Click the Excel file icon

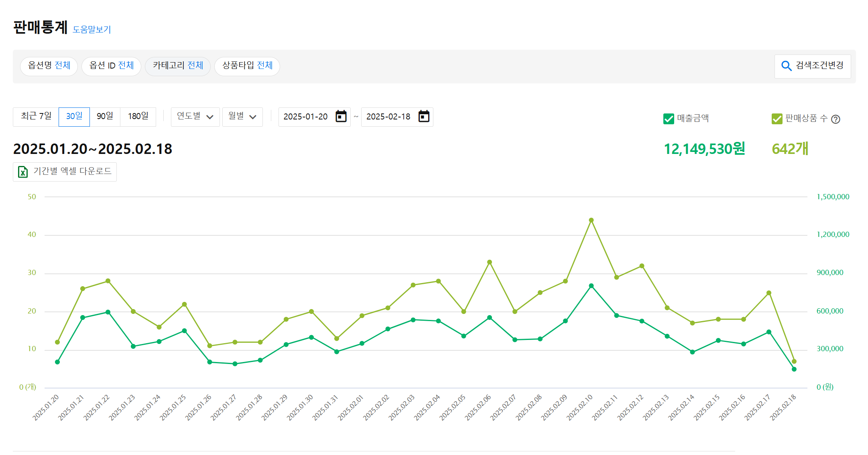[x=23, y=172]
